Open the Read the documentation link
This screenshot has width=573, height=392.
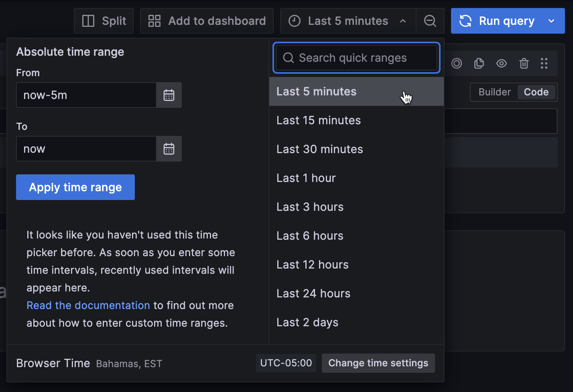(x=88, y=305)
